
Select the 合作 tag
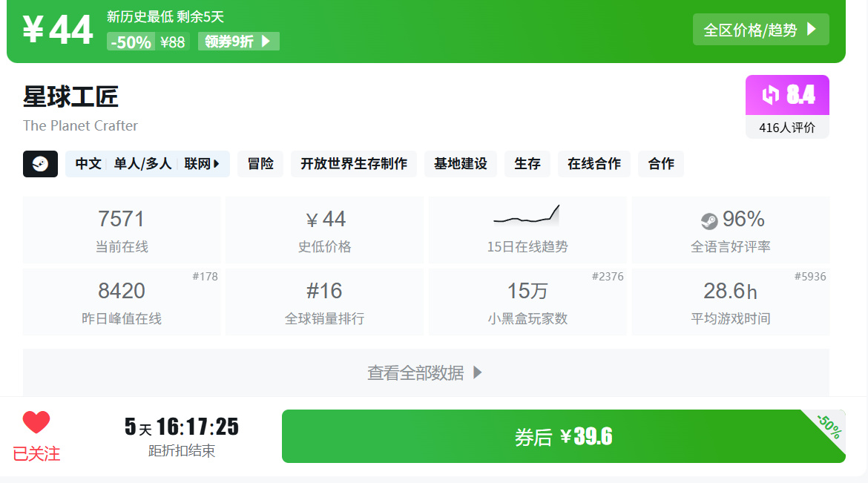[661, 164]
